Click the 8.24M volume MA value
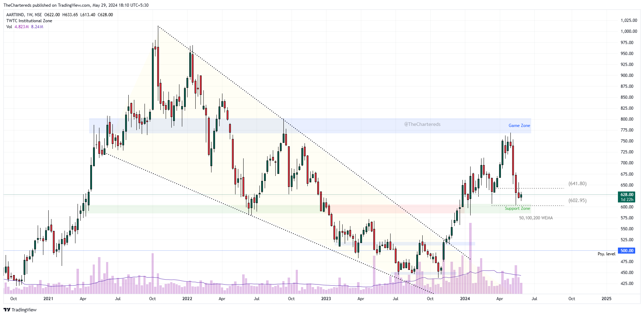The width and height of the screenshot is (644, 316). (37, 27)
